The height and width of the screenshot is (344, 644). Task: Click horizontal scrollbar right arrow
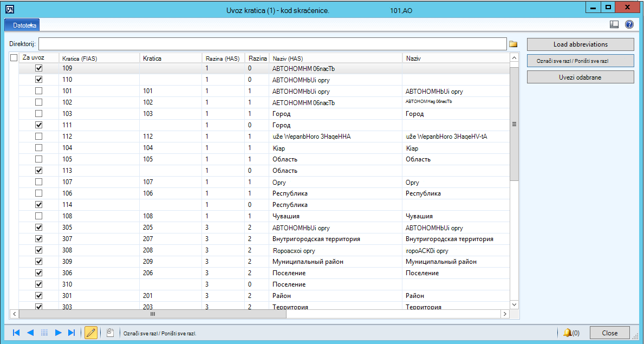coord(505,314)
